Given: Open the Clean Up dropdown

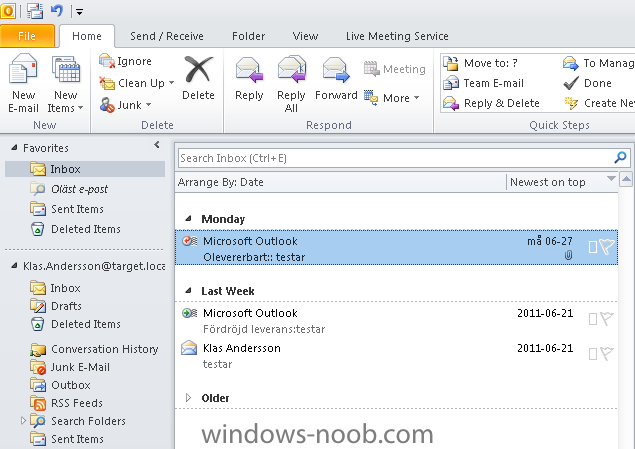Looking at the screenshot, I should (x=137, y=83).
